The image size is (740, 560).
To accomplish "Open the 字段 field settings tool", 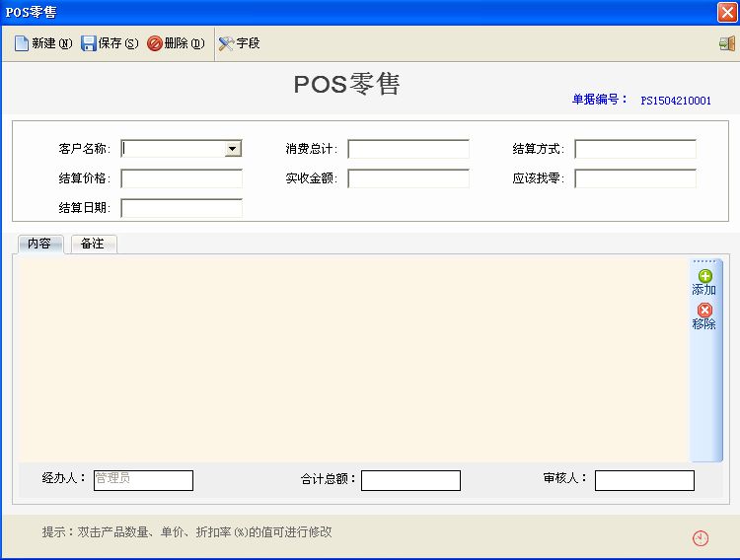I will [x=239, y=43].
